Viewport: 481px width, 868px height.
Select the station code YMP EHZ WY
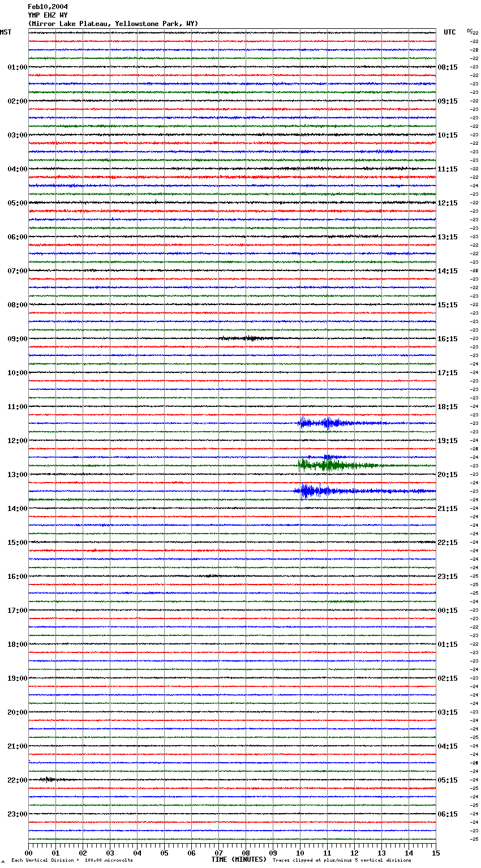coord(48,15)
